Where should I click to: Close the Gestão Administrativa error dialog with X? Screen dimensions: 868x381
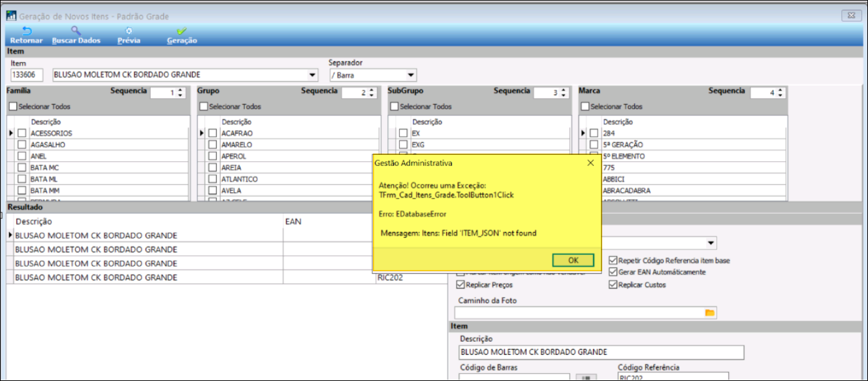590,163
